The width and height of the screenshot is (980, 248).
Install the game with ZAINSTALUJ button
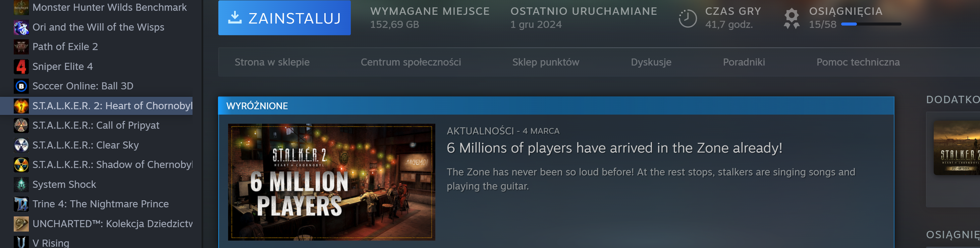click(x=284, y=18)
